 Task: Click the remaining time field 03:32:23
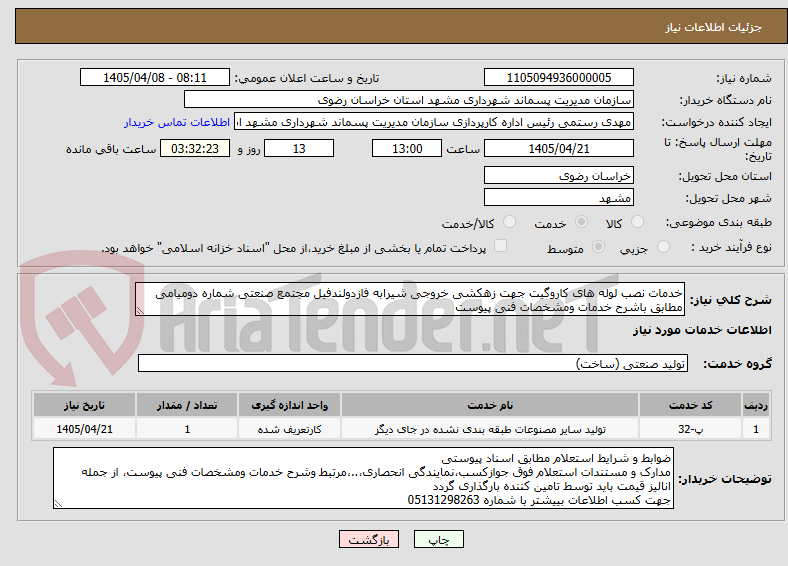195,148
